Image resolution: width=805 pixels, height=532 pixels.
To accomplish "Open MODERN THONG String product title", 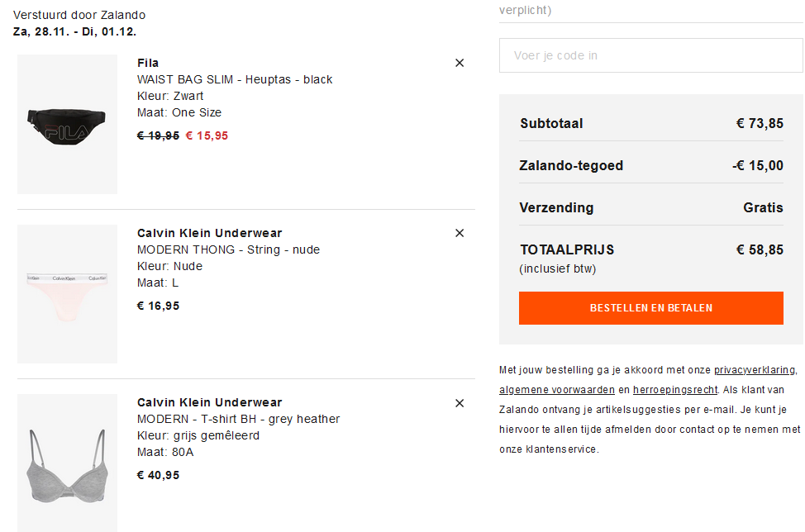I will pos(228,249).
